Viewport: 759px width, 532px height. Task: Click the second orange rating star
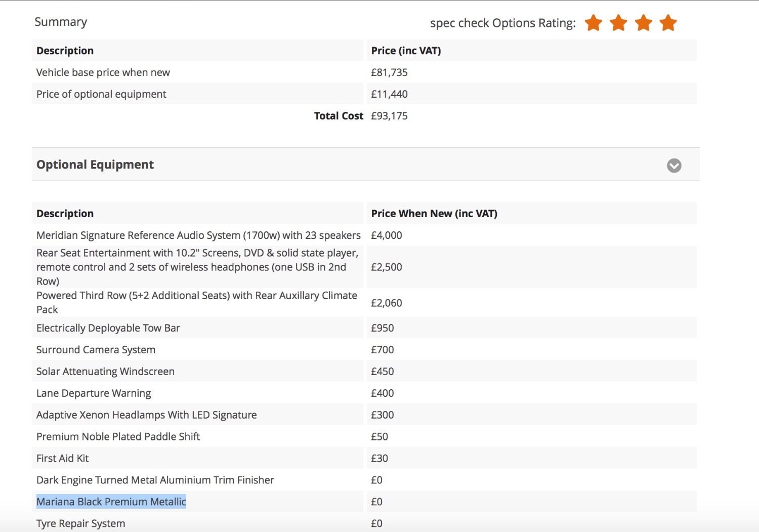(x=618, y=23)
